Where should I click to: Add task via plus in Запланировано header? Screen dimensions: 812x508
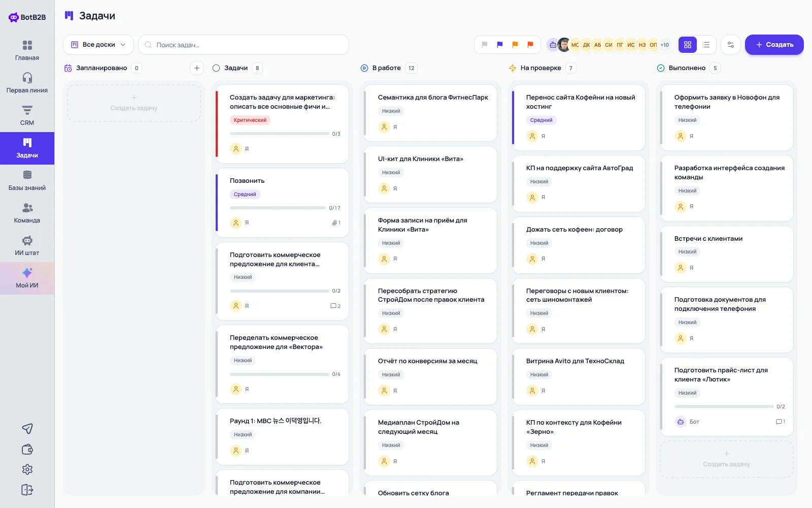point(197,68)
